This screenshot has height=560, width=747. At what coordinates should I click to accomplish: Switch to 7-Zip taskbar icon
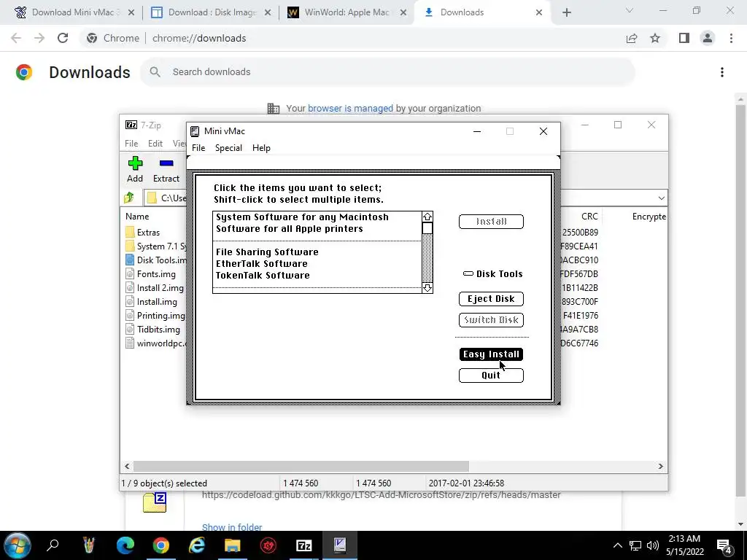(x=304, y=545)
